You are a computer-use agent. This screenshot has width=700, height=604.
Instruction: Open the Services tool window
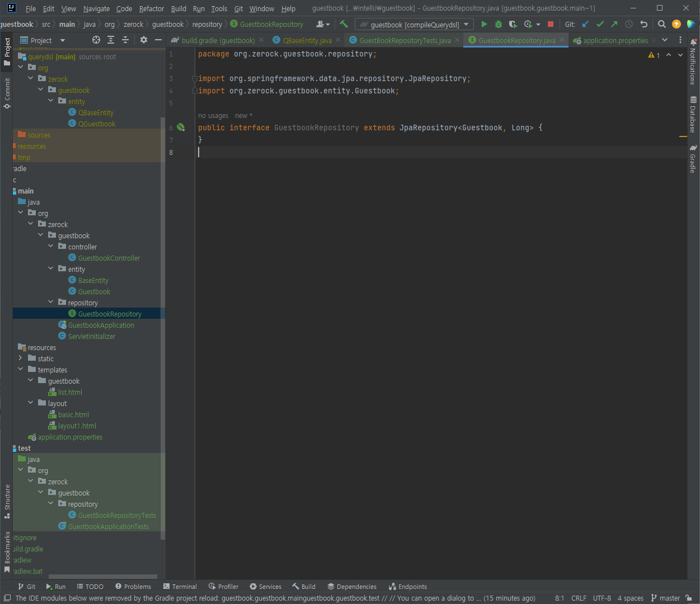click(x=265, y=587)
